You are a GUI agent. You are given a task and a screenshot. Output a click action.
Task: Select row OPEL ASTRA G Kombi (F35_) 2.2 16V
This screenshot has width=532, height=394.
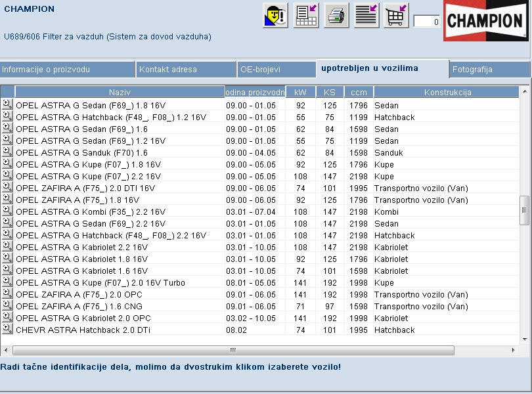pos(260,211)
